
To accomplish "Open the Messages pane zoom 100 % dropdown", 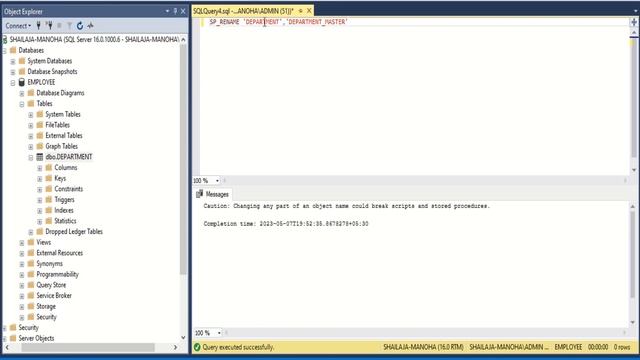I will coord(219,333).
